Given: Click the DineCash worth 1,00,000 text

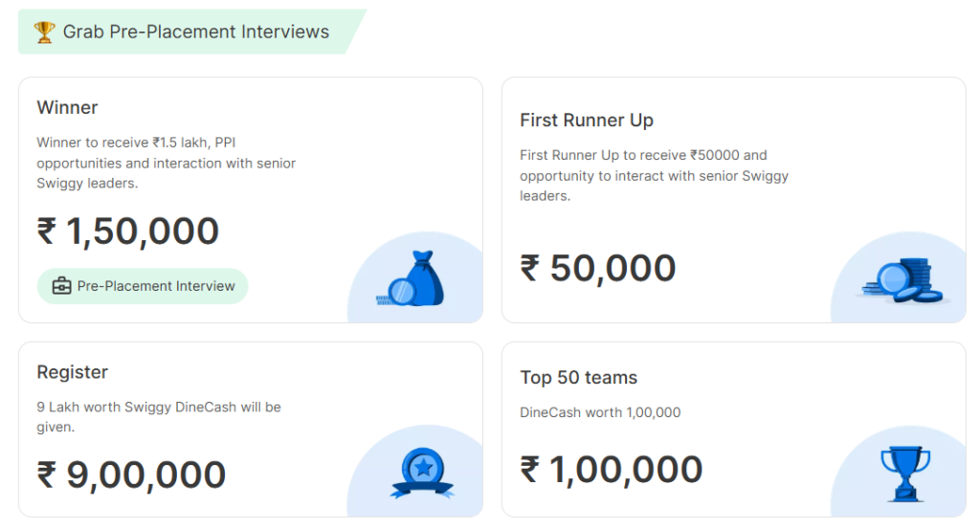Looking at the screenshot, I should pyautogui.click(x=600, y=412).
